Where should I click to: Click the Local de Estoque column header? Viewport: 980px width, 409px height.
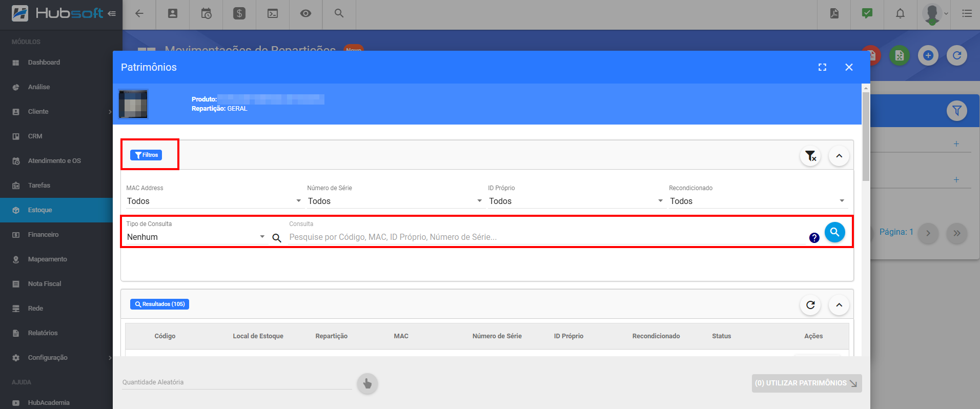(x=258, y=336)
